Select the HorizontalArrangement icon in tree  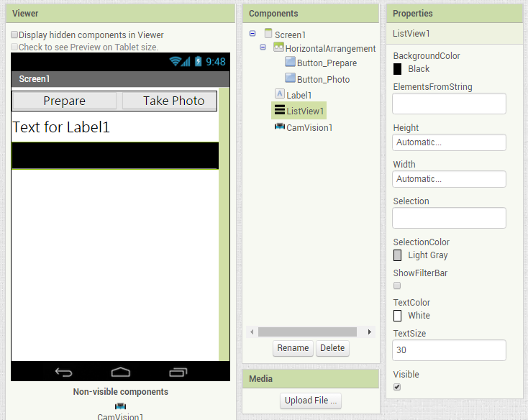tap(278, 47)
